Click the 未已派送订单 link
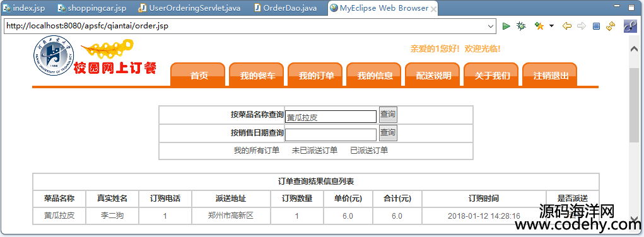Viewport: 644px width, 237px height. [315, 151]
